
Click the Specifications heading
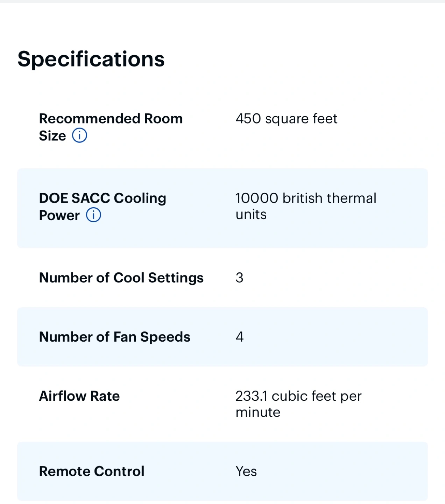[91, 59]
